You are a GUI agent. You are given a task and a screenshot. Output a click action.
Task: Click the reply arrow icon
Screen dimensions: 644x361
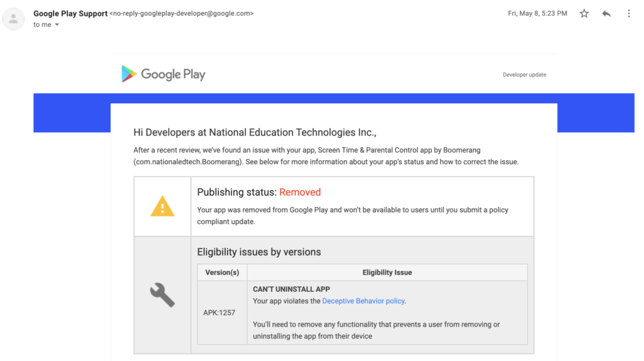(606, 14)
